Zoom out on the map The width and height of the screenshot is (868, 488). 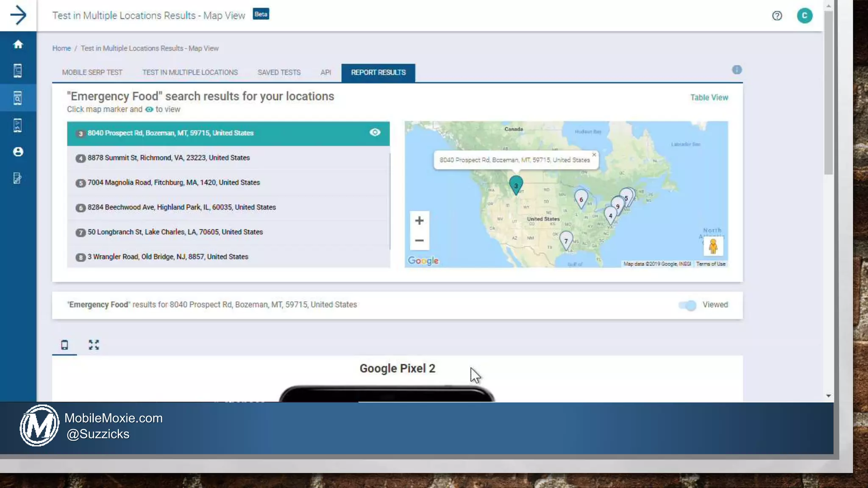419,241
